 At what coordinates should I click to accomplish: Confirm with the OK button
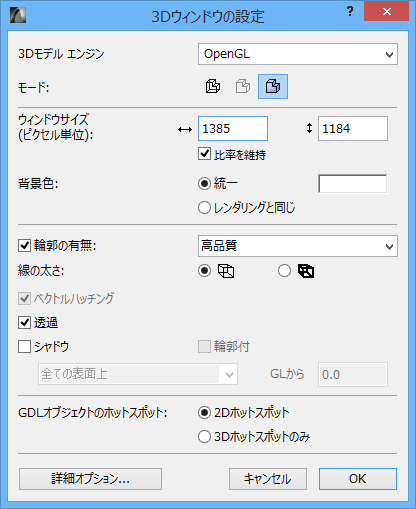click(x=358, y=479)
